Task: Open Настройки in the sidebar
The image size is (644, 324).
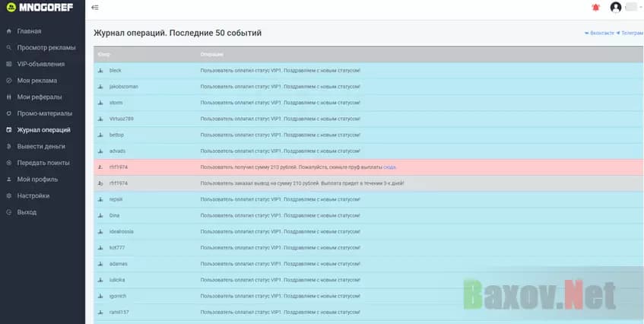Action: coord(33,195)
